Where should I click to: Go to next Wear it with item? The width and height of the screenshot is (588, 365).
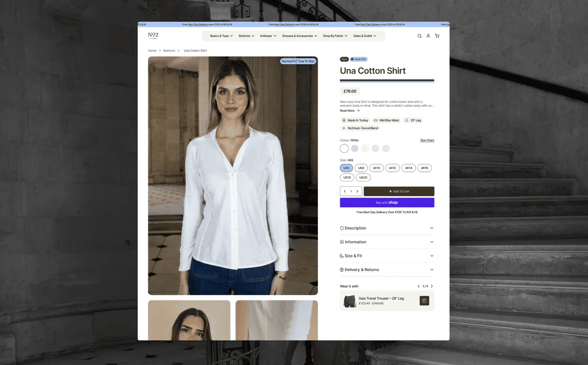432,286
